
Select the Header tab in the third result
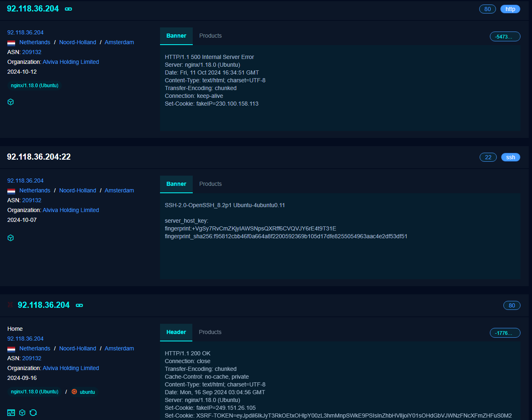coord(176,332)
